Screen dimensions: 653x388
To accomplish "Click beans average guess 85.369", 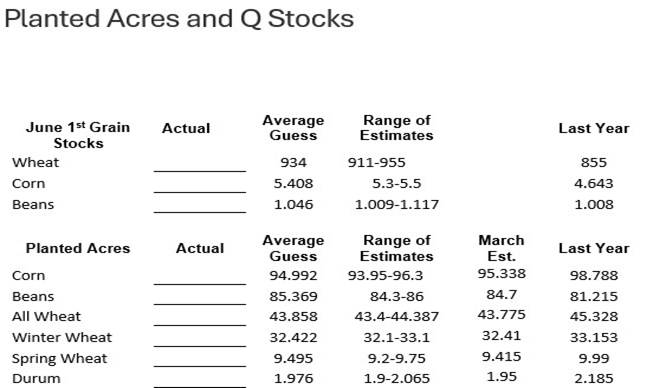I will pos(293,296).
